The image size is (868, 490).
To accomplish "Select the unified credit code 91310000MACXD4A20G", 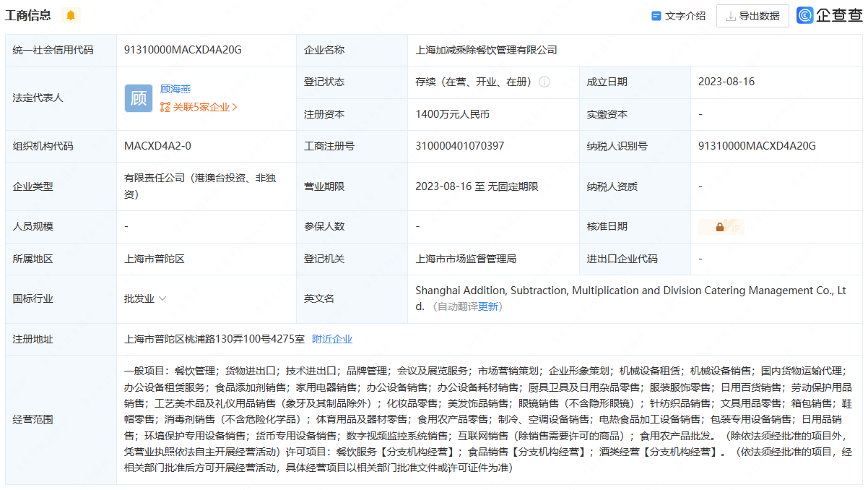I will 183,50.
